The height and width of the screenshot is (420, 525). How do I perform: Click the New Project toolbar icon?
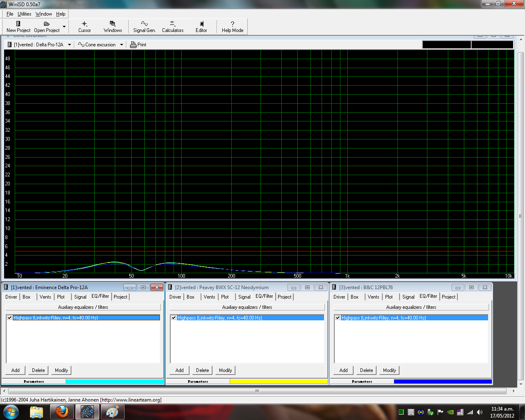(x=18, y=24)
